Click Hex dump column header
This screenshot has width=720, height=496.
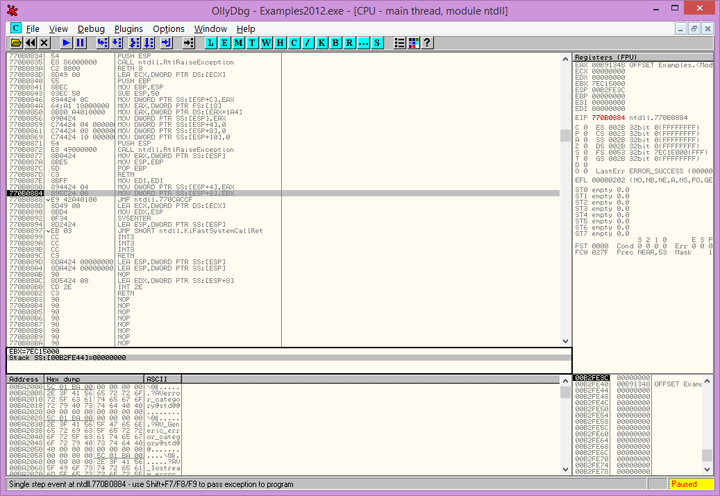(94, 379)
